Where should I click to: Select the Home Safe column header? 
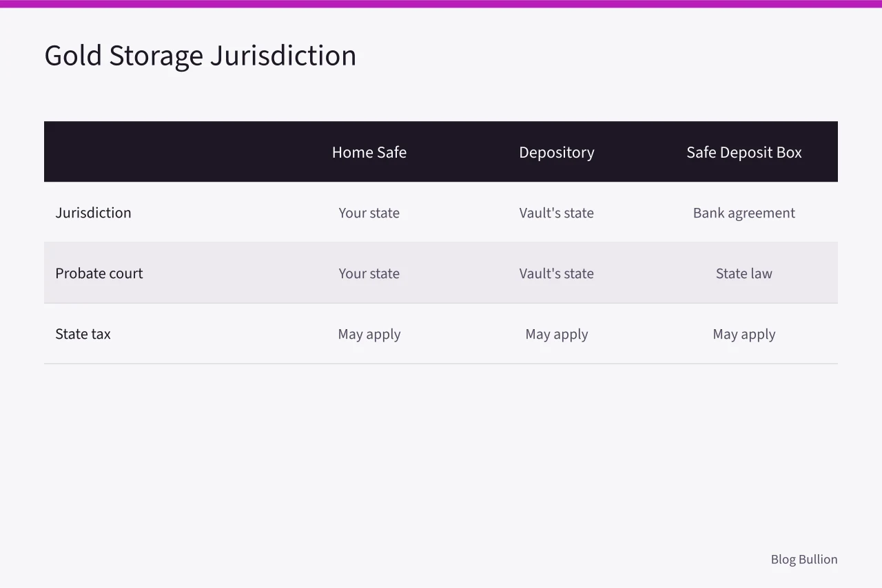pyautogui.click(x=369, y=152)
